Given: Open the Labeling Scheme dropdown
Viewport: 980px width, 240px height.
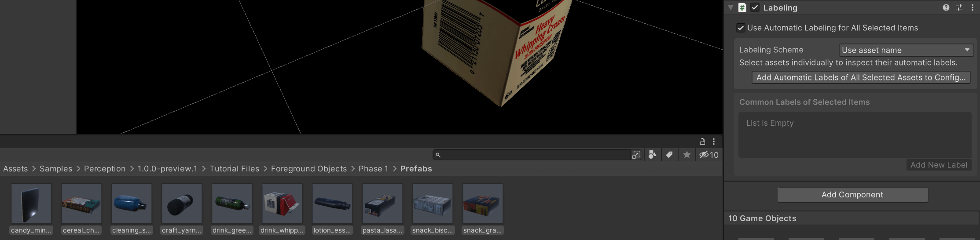Looking at the screenshot, I should click(x=906, y=50).
